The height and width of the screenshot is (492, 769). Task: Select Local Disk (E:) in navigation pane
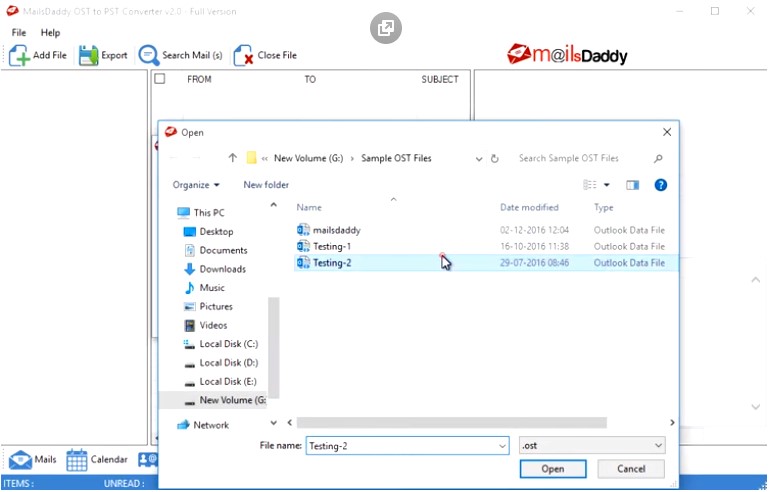coord(228,381)
